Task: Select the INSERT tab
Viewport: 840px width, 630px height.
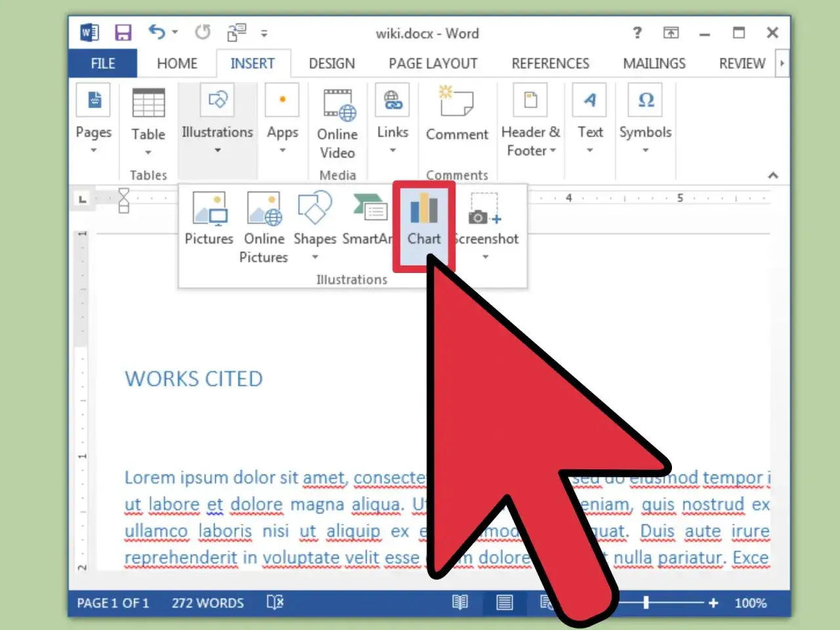Action: pyautogui.click(x=253, y=64)
